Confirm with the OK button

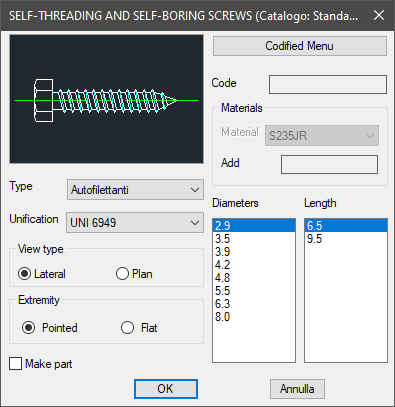(166, 389)
